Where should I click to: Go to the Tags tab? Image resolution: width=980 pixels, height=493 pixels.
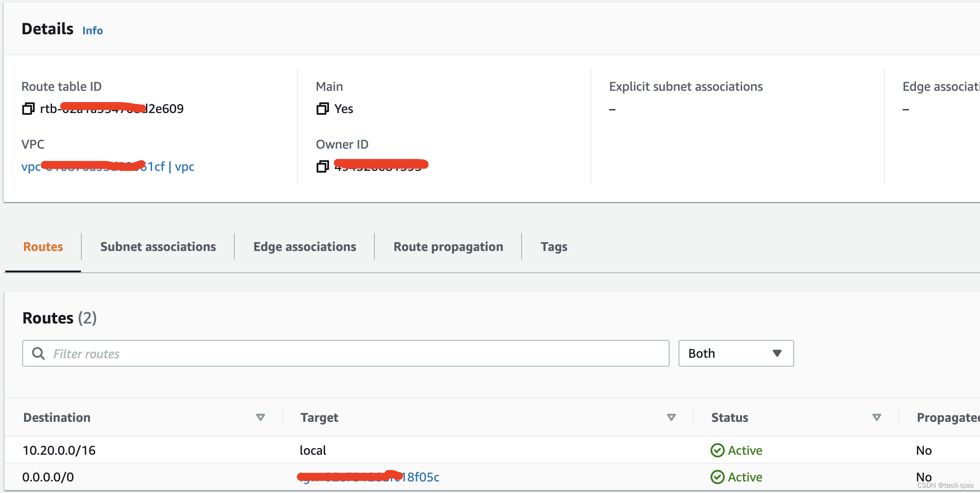click(554, 247)
